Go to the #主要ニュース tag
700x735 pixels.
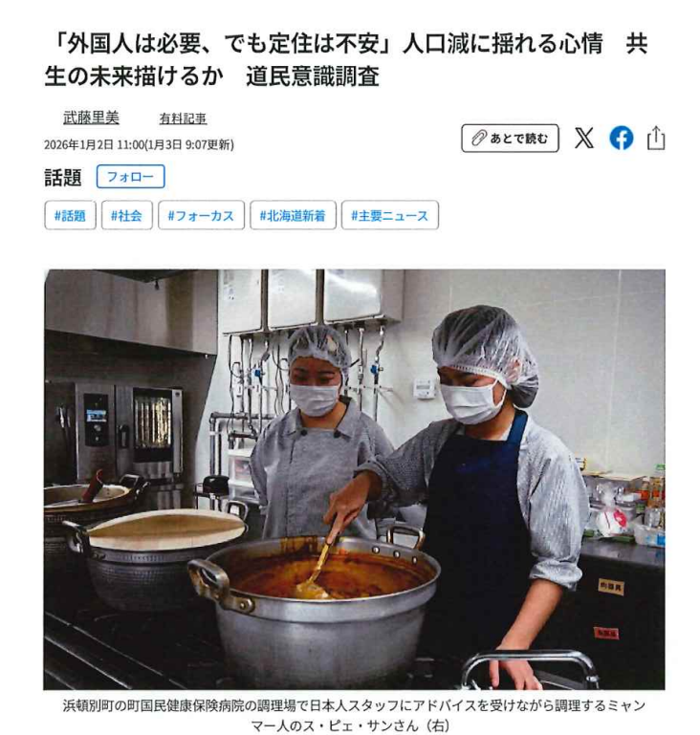point(390,215)
